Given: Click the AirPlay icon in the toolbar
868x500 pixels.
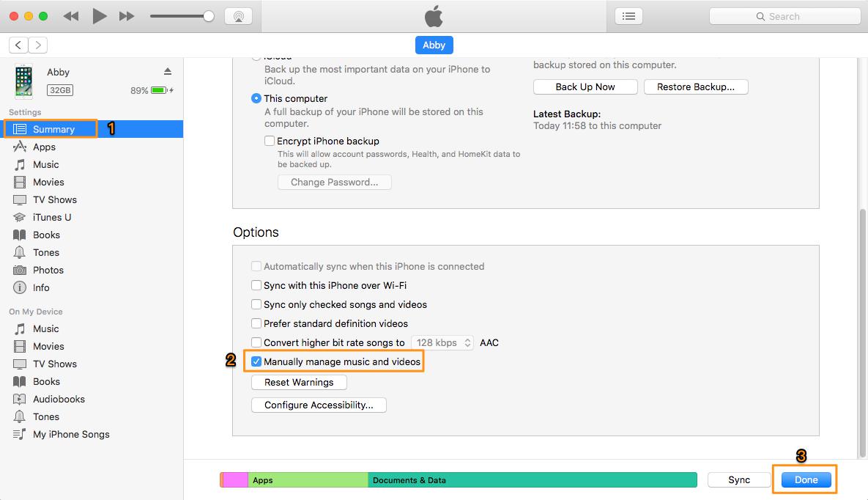Looking at the screenshot, I should [x=238, y=15].
